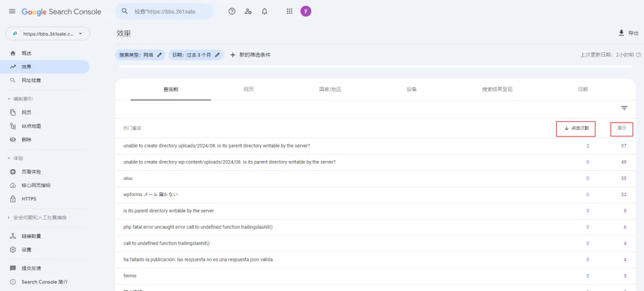Screen dimensions: 644x291
Task: Sort by the 点击次数 column header
Action: [x=576, y=128]
